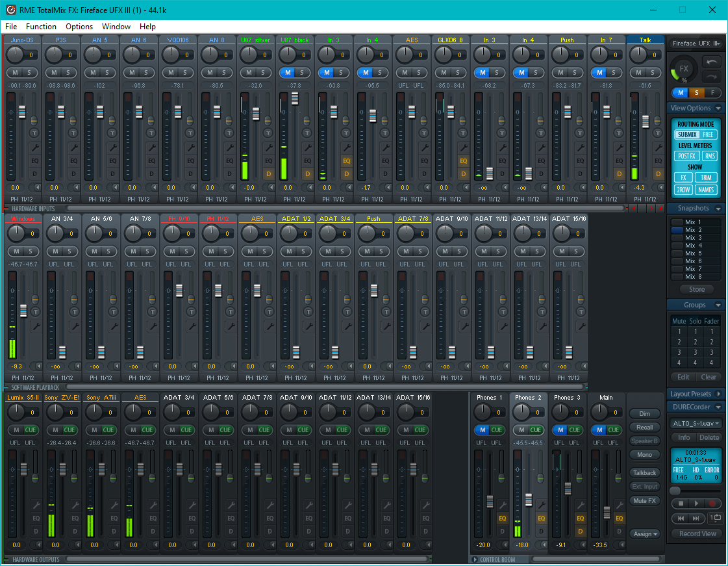
Task: Click the Main output fader handle
Action: [607, 511]
